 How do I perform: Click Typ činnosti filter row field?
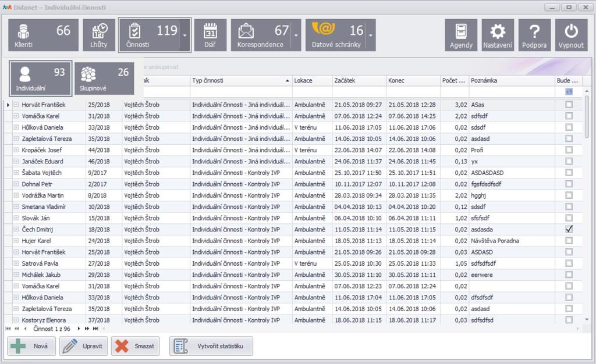(x=241, y=91)
